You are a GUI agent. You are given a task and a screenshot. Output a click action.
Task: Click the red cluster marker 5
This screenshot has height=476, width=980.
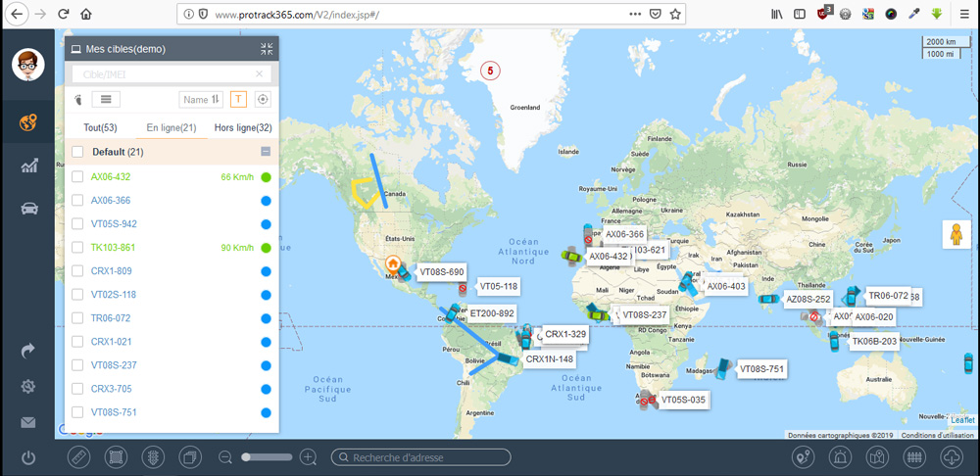tap(490, 71)
